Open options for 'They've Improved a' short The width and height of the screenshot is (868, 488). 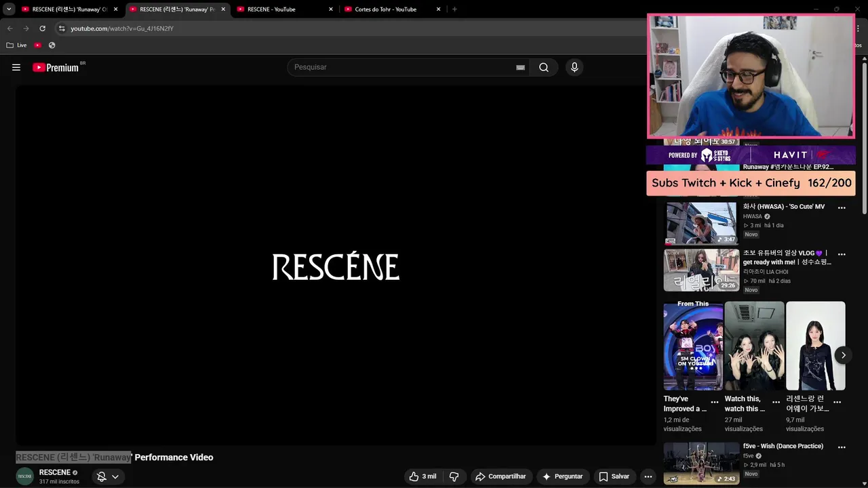click(714, 402)
